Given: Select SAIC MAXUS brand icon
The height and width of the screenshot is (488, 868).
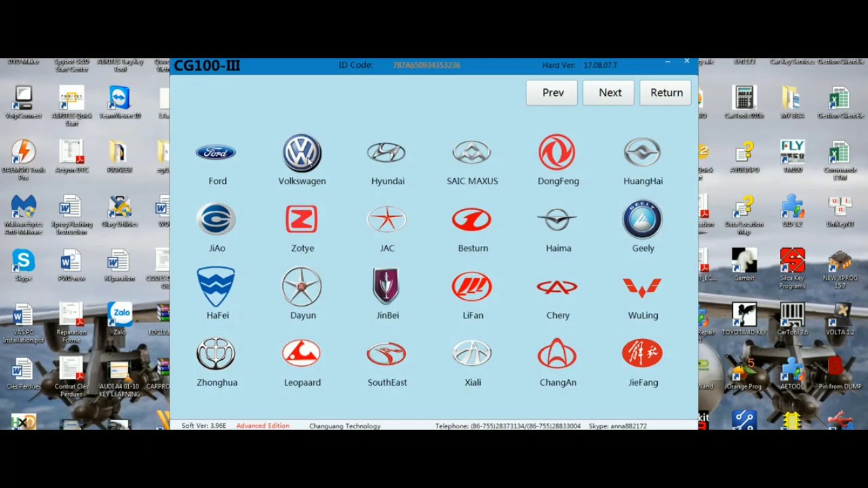Looking at the screenshot, I should 472,152.
